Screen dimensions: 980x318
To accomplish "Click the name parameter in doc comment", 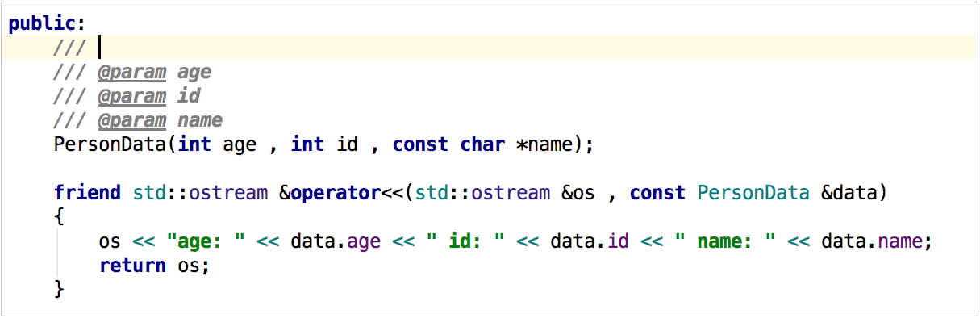I will [200, 120].
